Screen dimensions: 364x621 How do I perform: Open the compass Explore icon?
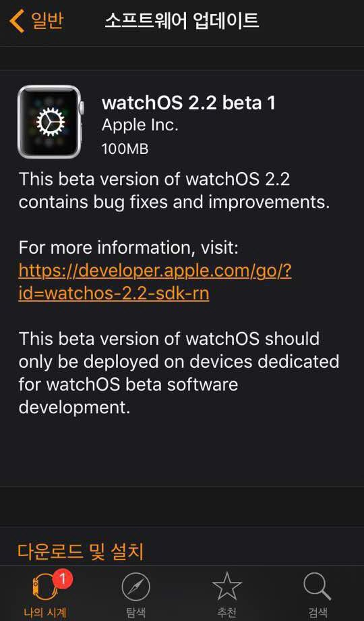135,587
